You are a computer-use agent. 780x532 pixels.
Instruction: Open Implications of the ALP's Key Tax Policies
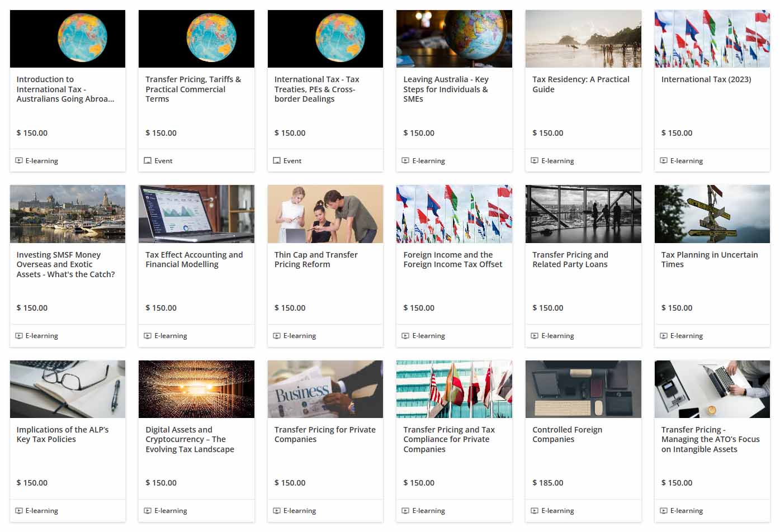point(62,434)
